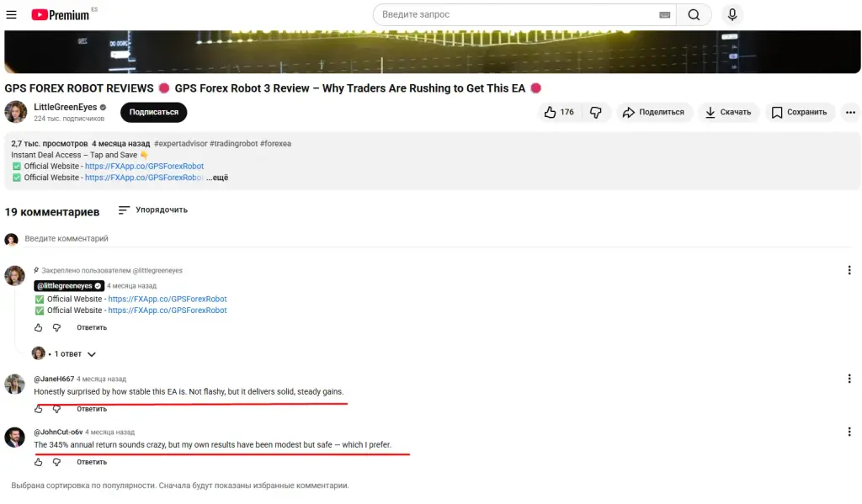
Task: Like the @JohnCut-o6v comment
Action: (x=39, y=462)
